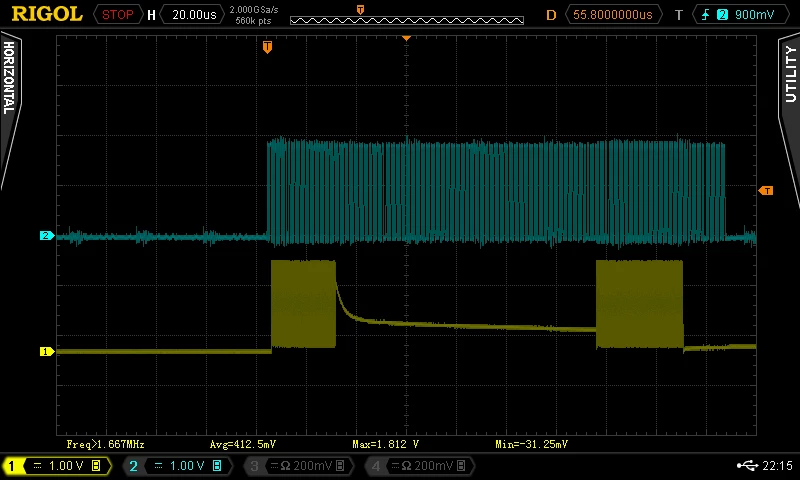
Task: Click the center time marker triangle
Action: coord(406,38)
